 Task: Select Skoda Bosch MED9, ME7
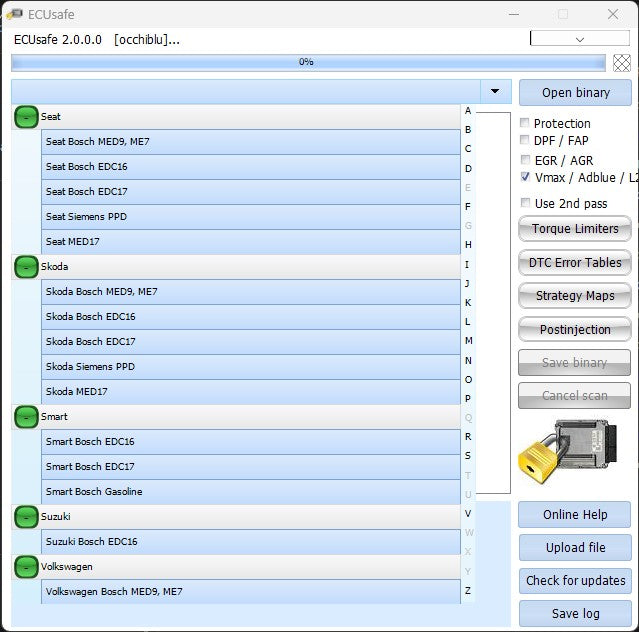(x=251, y=292)
